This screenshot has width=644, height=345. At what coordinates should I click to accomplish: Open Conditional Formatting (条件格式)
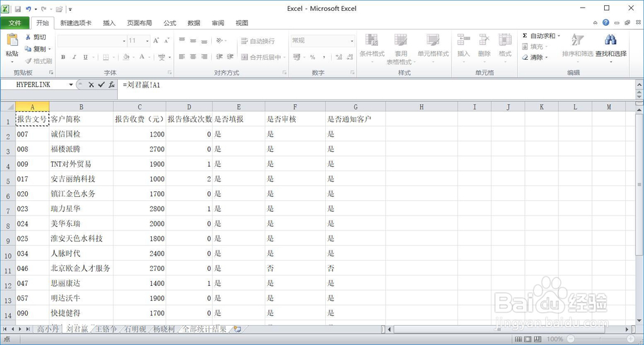tap(372, 48)
